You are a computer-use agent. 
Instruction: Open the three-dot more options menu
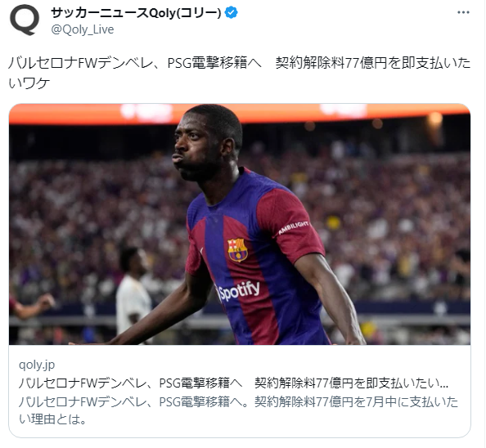point(463,12)
